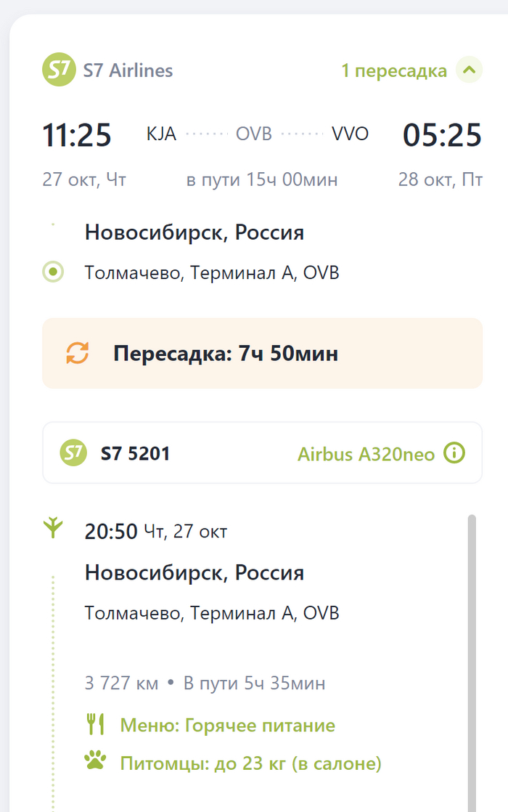508x812 pixels.
Task: Click the S7 Airlines logo icon
Action: point(59,70)
